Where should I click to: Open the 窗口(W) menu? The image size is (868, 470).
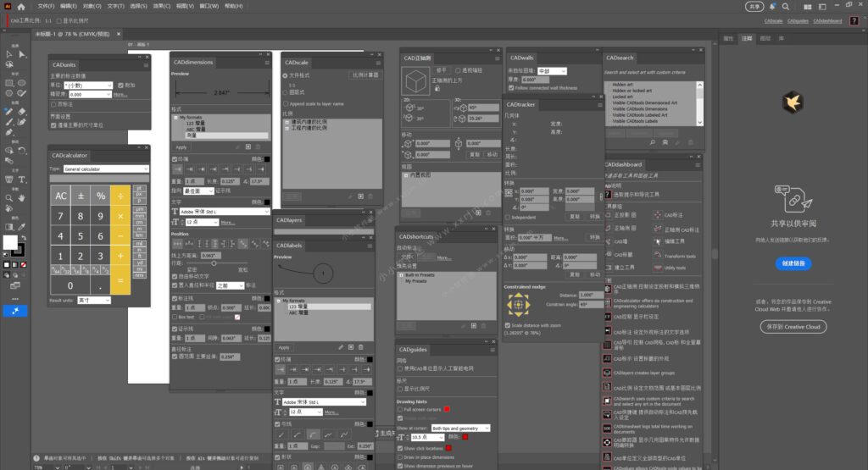[x=209, y=6]
